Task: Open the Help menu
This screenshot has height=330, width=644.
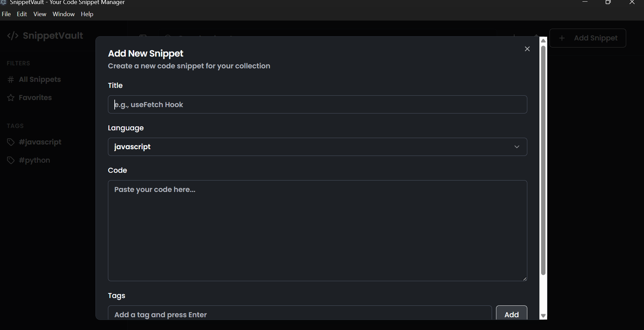Action: [87, 14]
